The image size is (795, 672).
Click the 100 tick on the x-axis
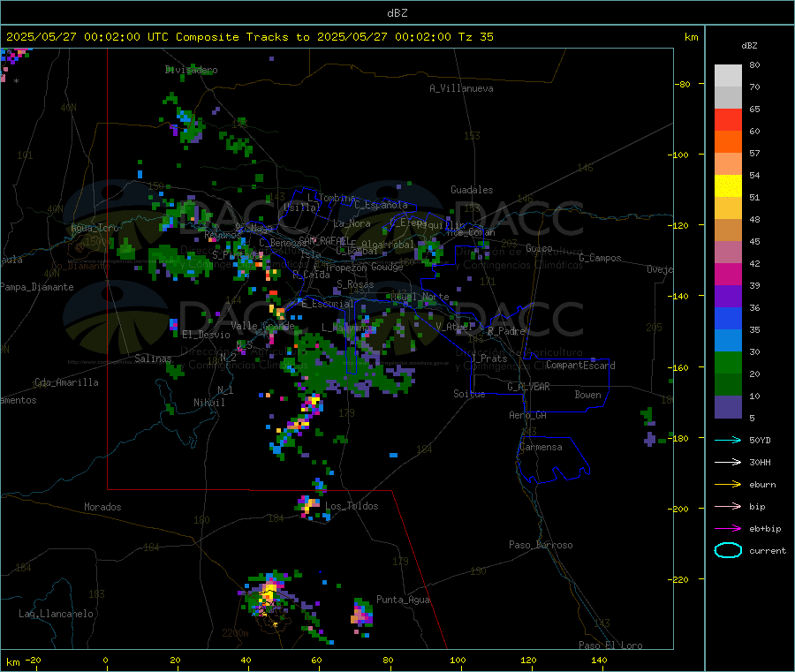(x=458, y=660)
